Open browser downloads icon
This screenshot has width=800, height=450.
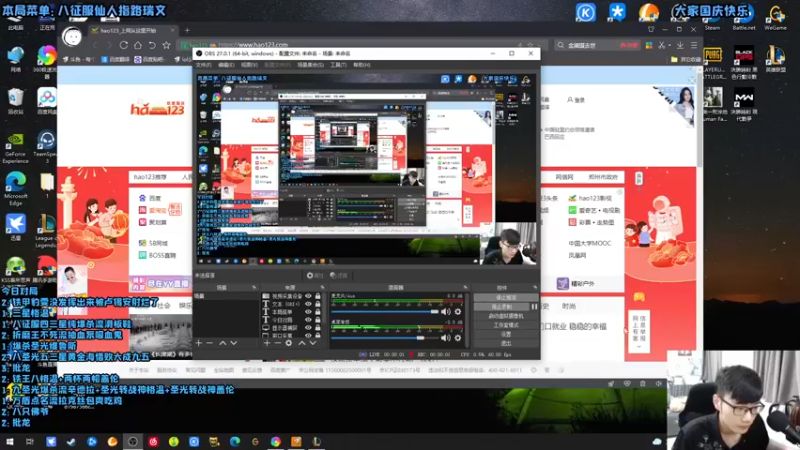coord(680,45)
